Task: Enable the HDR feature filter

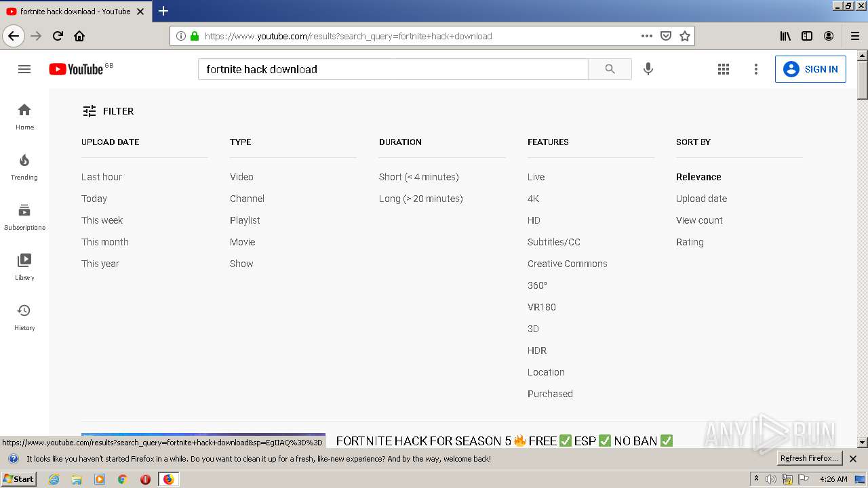Action: [x=537, y=350]
